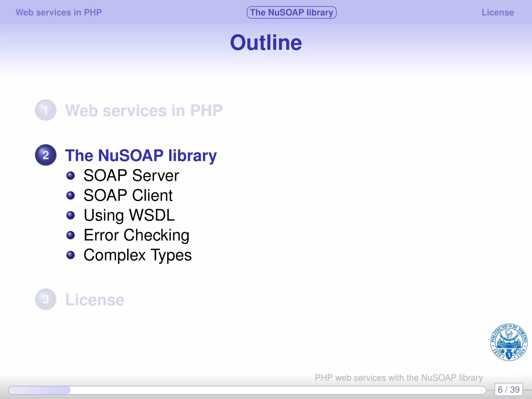Jump to SOAP Client subsection

128,195
